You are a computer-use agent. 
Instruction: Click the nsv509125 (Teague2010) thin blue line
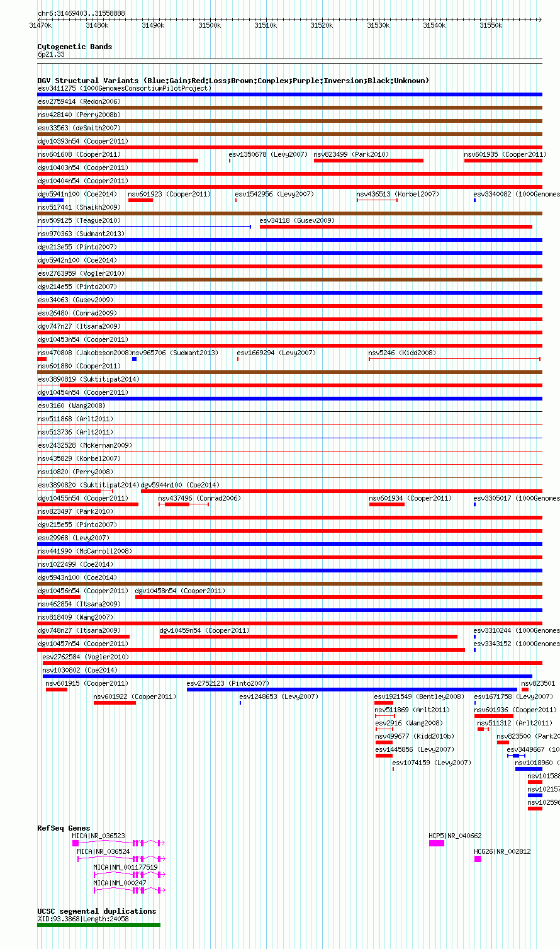click(x=144, y=227)
